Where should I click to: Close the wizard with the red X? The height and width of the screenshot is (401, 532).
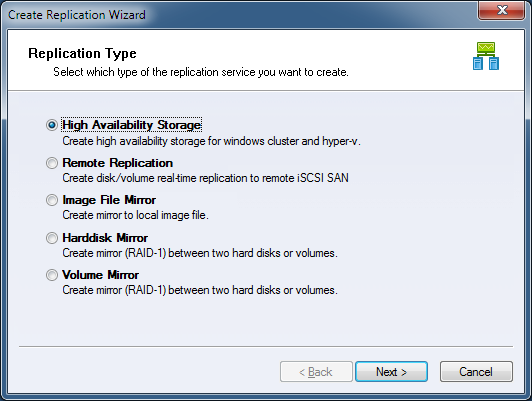pyautogui.click(x=502, y=10)
